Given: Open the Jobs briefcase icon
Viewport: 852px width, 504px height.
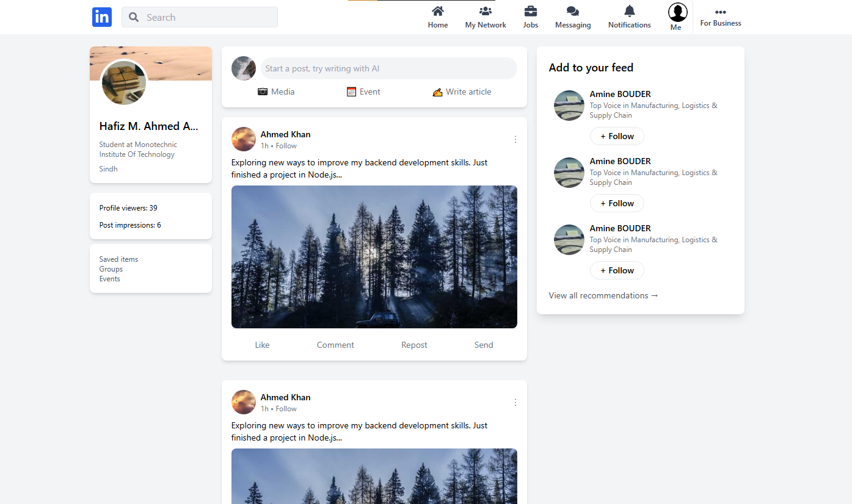Looking at the screenshot, I should point(531,11).
